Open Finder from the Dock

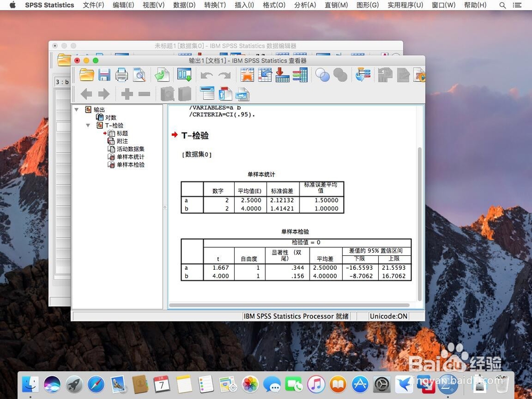tap(30, 384)
